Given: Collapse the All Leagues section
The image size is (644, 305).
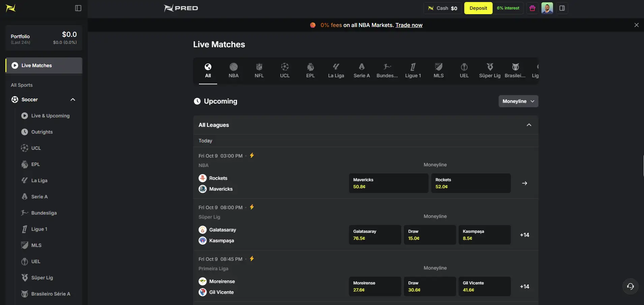Looking at the screenshot, I should point(529,125).
